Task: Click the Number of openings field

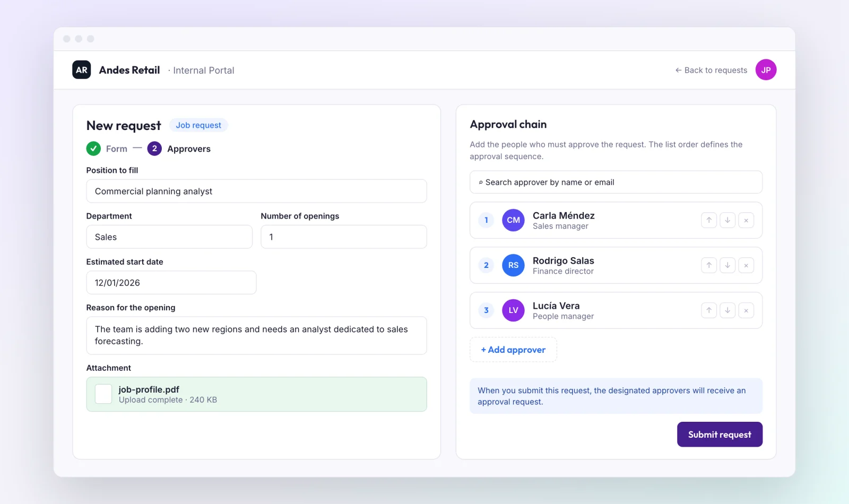Action: coord(344,237)
